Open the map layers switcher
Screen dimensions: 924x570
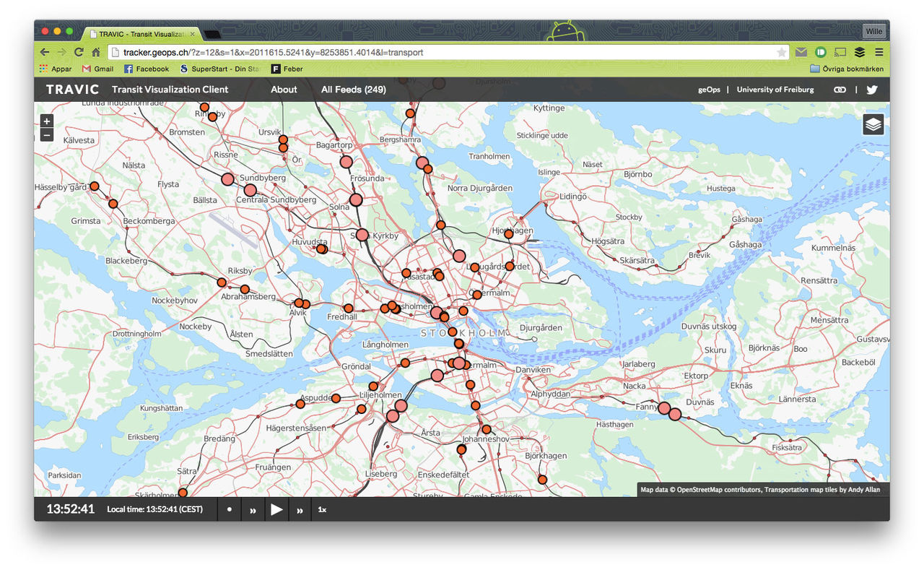coord(873,125)
